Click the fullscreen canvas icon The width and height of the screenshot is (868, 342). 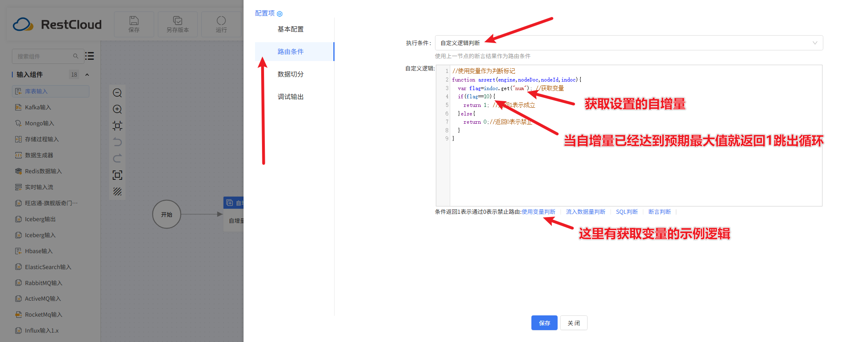pos(117,175)
